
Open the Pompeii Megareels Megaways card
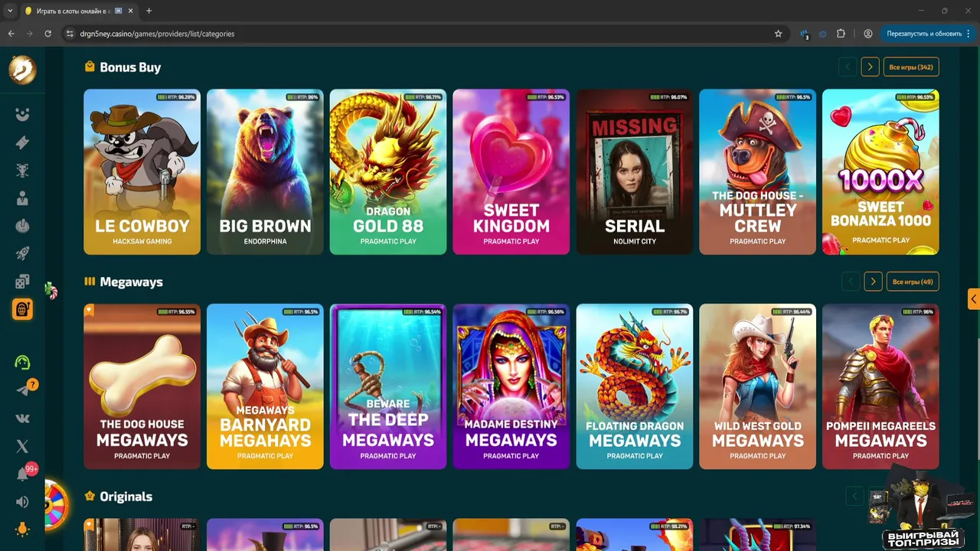pos(880,386)
